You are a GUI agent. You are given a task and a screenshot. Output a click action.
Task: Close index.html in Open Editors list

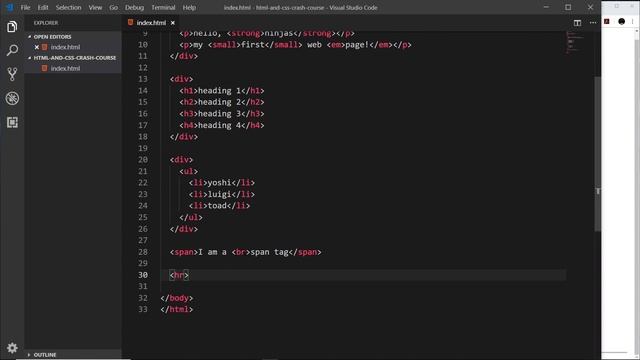point(36,47)
